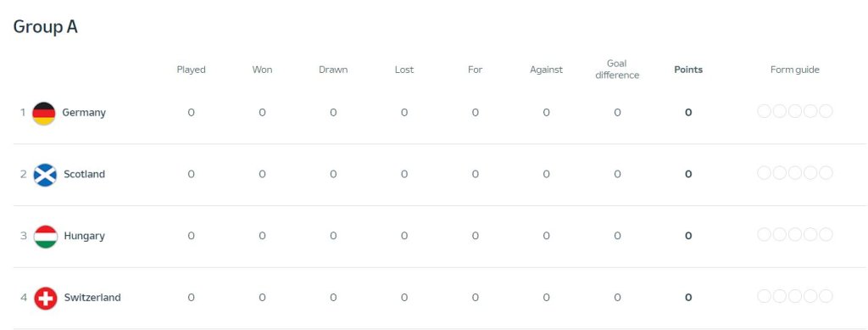
Task: Click the Group A heading
Action: click(x=46, y=26)
